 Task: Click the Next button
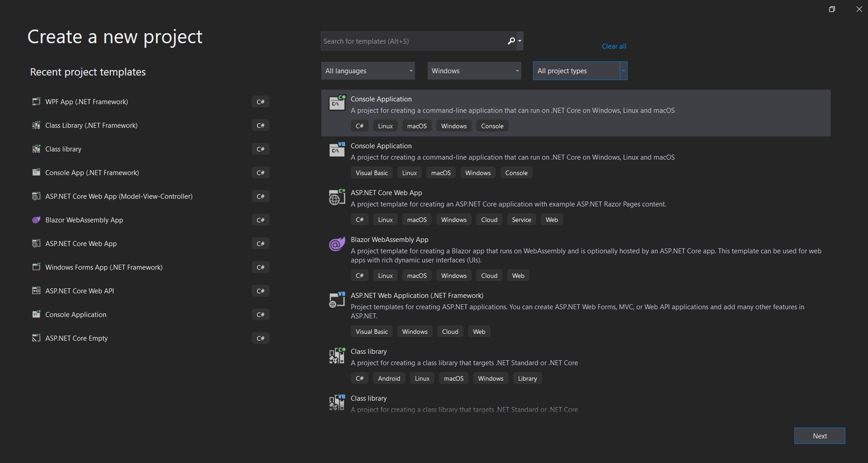click(820, 436)
